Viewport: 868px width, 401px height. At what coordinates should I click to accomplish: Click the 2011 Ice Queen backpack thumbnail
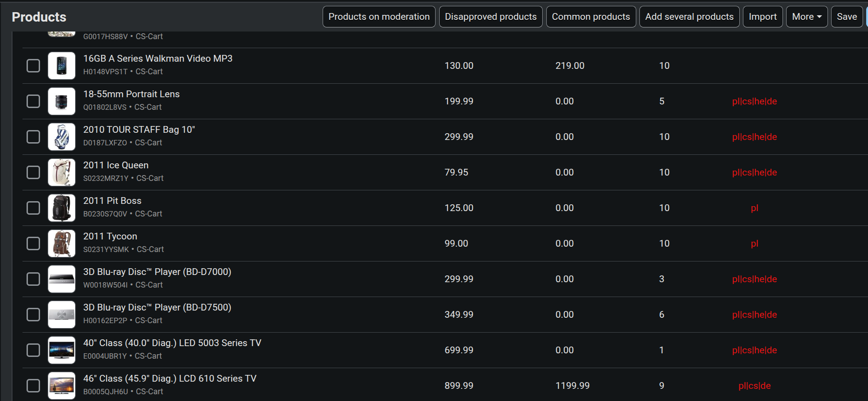pos(62,172)
